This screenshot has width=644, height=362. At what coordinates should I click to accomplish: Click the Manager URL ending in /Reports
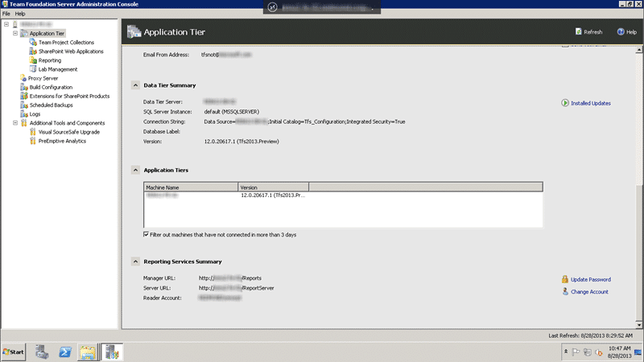click(230, 278)
